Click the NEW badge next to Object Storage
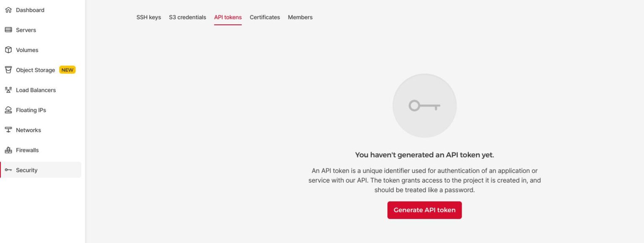 pyautogui.click(x=67, y=70)
